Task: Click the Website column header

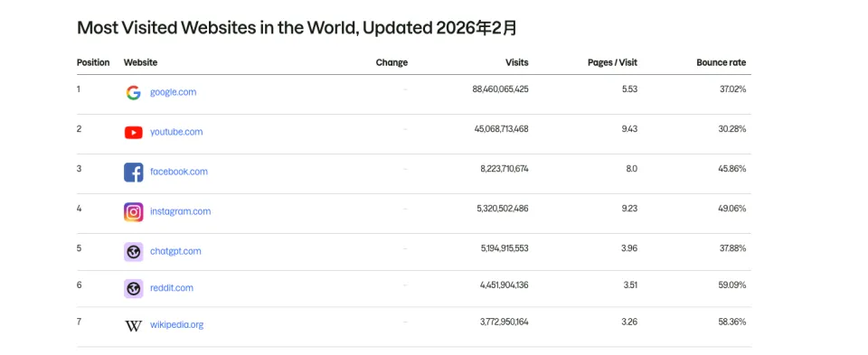Action: point(141,62)
